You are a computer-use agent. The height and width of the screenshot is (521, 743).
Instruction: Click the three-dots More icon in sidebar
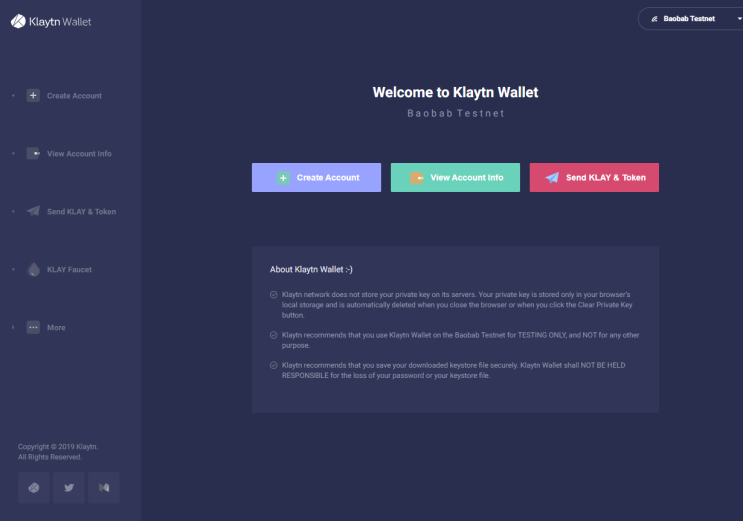33,327
